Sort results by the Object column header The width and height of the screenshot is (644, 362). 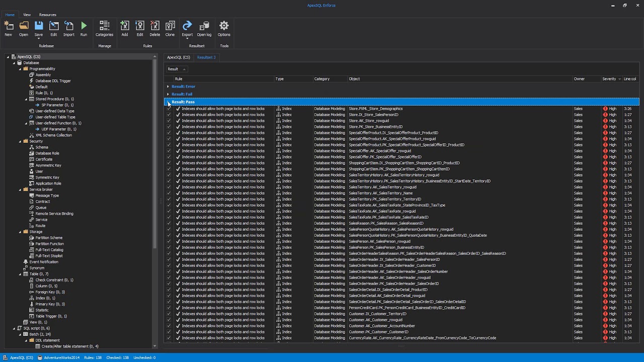click(x=459, y=79)
